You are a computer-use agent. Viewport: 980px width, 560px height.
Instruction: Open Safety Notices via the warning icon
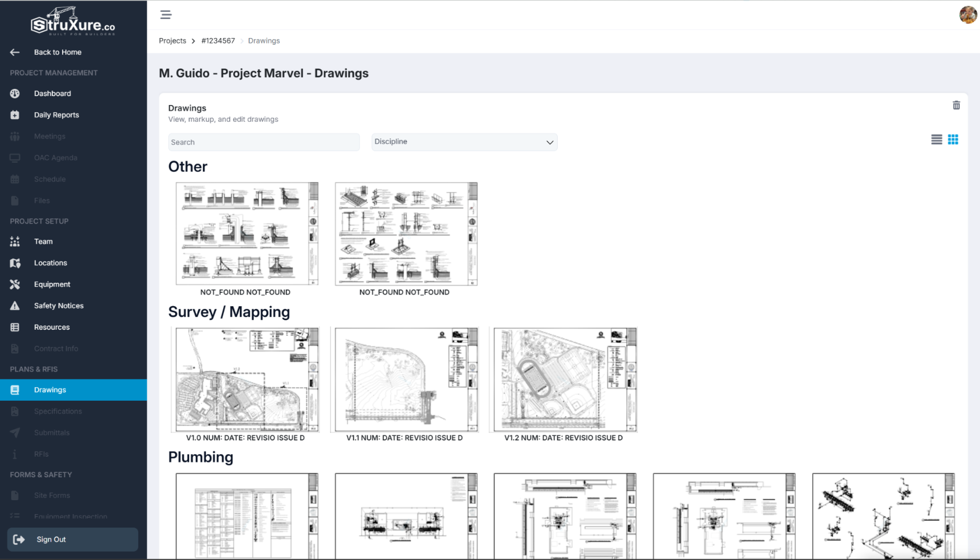(15, 306)
